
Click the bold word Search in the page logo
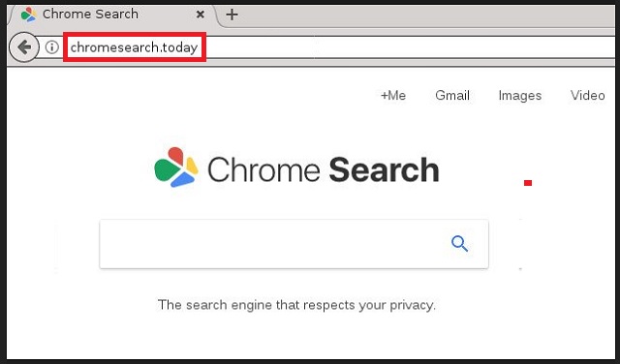384,170
